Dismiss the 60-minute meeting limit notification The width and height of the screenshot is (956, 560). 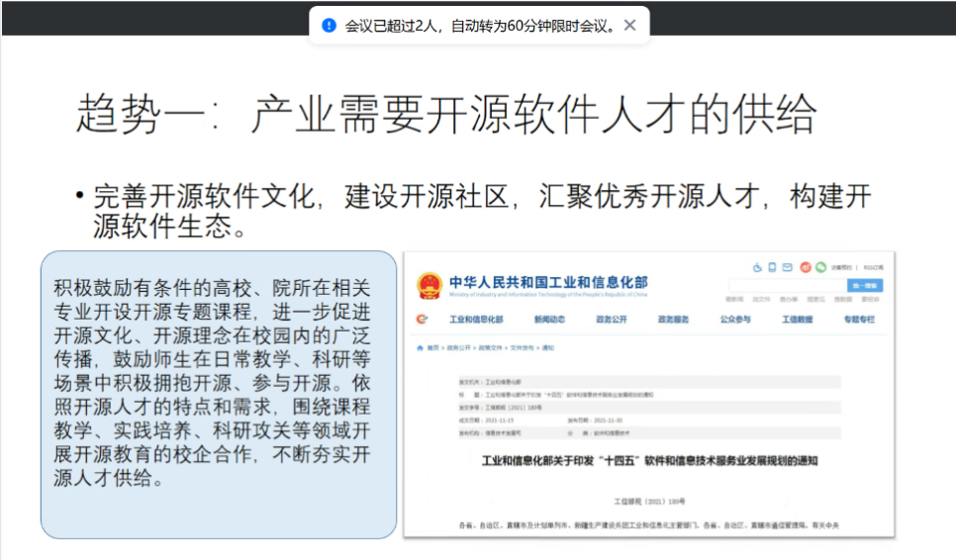(x=629, y=25)
